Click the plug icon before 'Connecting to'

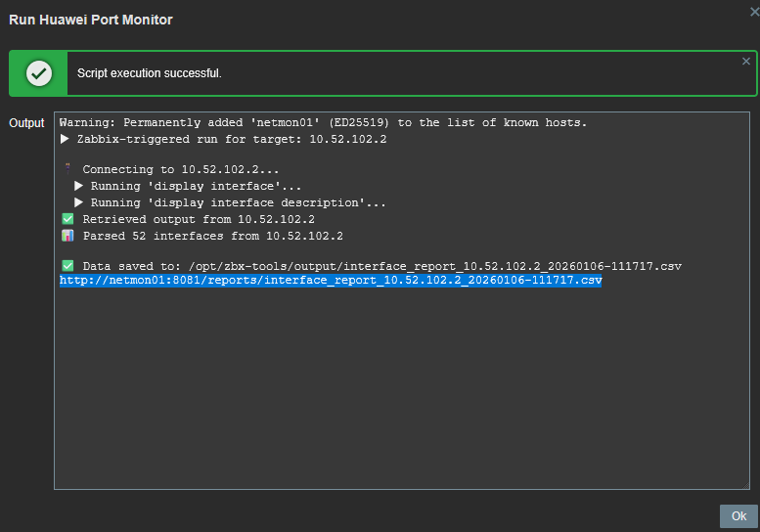(x=67, y=170)
